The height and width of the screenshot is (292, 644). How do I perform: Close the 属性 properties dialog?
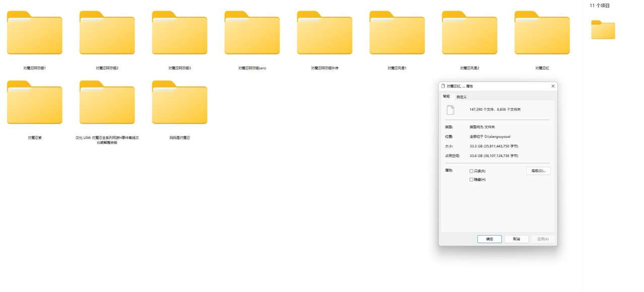(553, 86)
